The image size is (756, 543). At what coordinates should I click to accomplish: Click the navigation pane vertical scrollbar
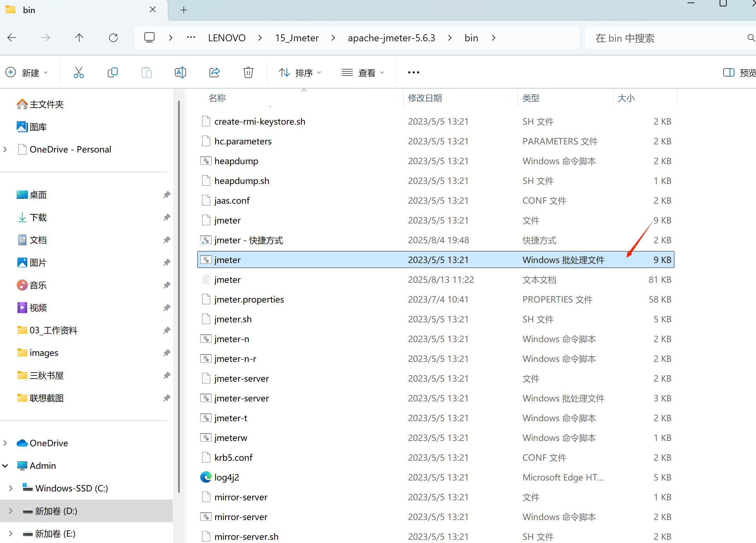pyautogui.click(x=179, y=297)
